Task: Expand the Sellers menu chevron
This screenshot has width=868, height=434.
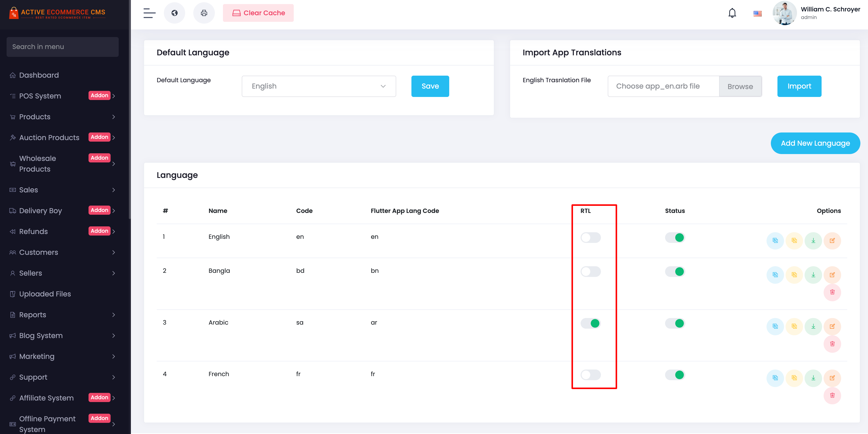Action: point(114,273)
